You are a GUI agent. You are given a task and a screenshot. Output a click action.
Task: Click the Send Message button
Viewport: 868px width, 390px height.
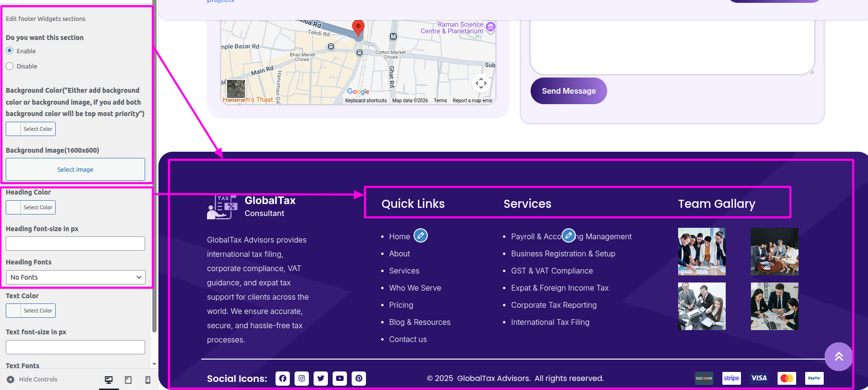click(x=569, y=91)
